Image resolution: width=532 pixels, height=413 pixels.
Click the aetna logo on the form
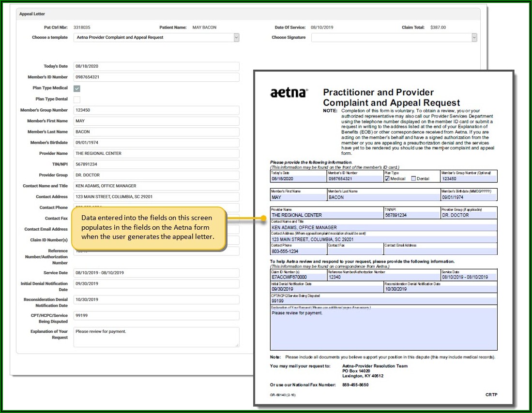click(289, 93)
